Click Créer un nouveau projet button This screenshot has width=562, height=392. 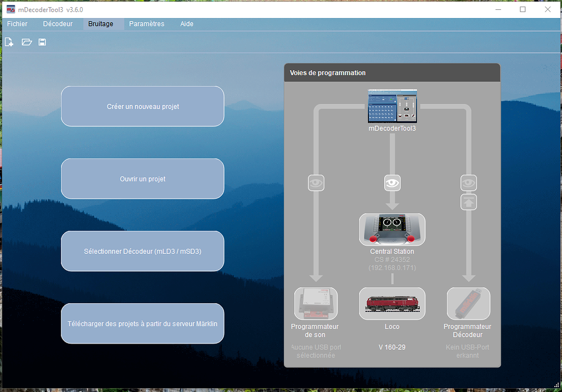point(143,106)
